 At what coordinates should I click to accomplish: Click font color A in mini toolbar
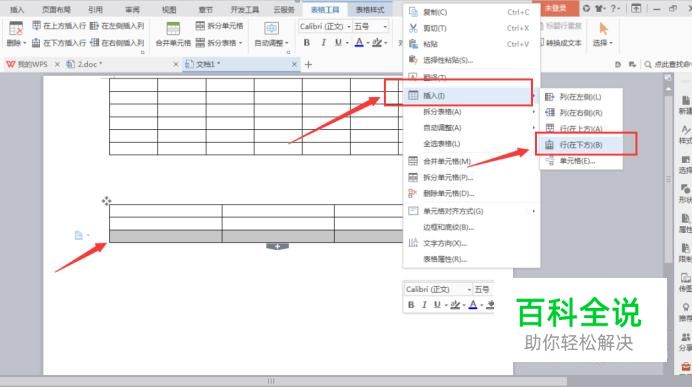473,305
